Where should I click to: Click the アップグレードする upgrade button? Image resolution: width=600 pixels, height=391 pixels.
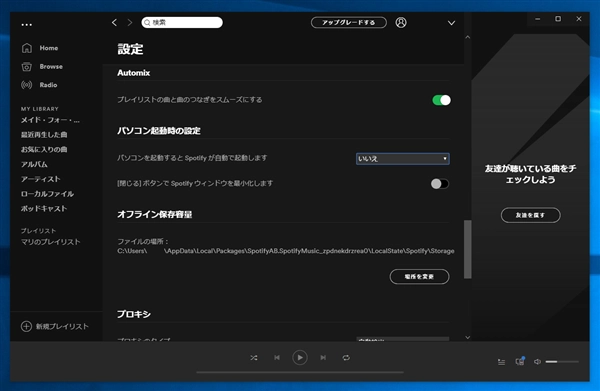(x=349, y=23)
